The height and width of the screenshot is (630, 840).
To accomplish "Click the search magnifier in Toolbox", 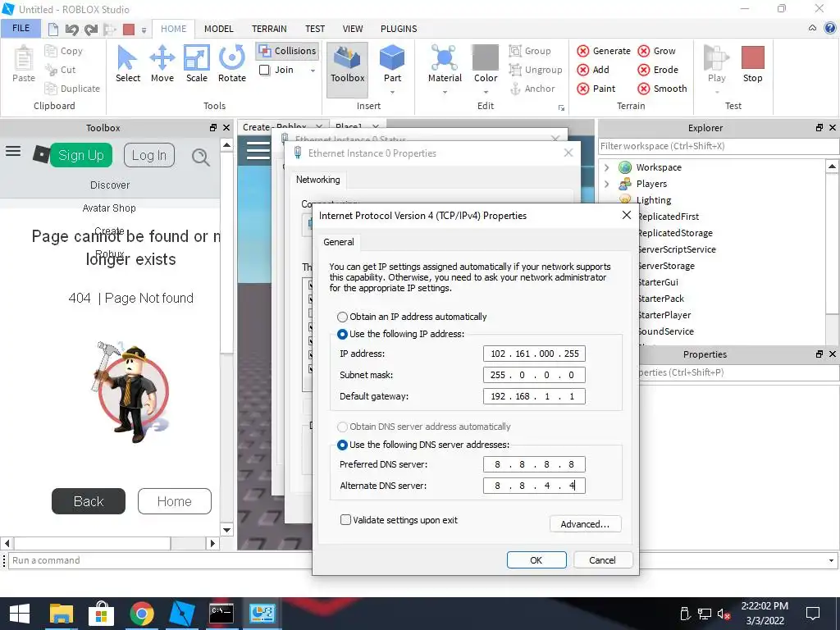I will pos(201,157).
